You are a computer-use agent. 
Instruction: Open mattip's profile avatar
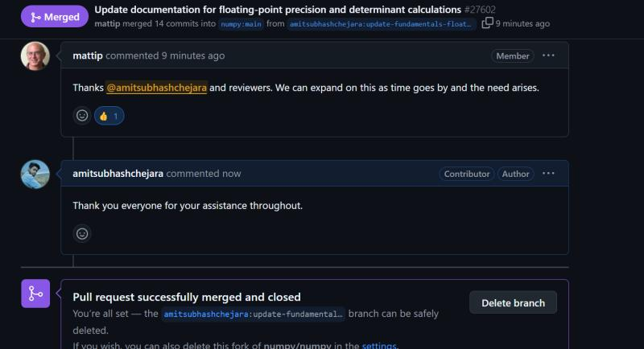(35, 56)
